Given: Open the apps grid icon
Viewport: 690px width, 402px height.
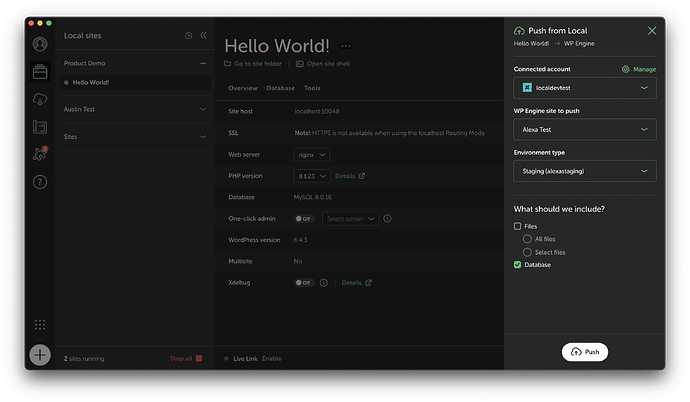Looking at the screenshot, I should 40,325.
